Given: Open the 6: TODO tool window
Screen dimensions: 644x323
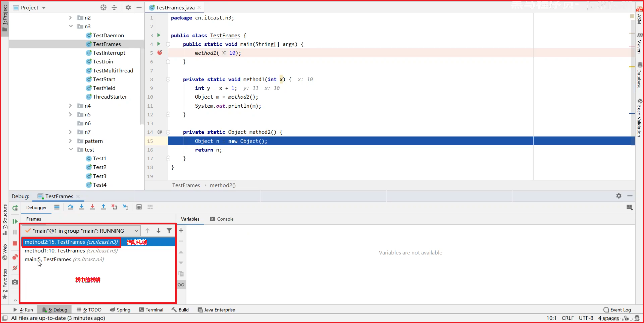Looking at the screenshot, I should click(89, 310).
